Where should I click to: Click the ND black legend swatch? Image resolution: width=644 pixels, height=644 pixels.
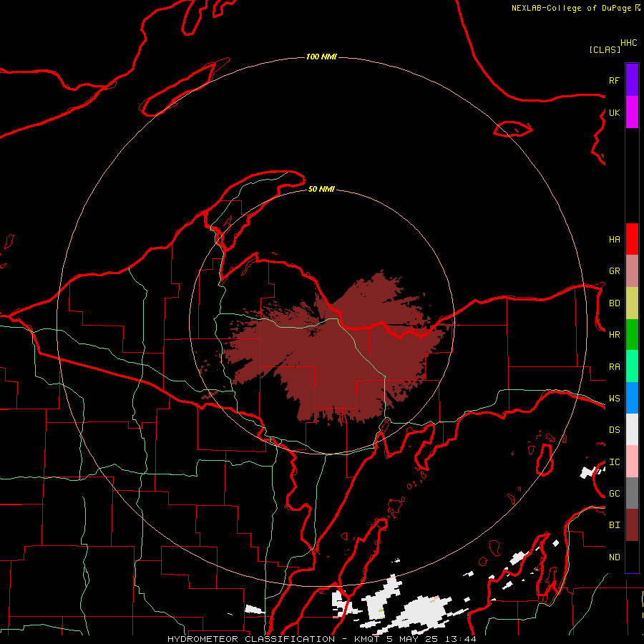pos(632,557)
